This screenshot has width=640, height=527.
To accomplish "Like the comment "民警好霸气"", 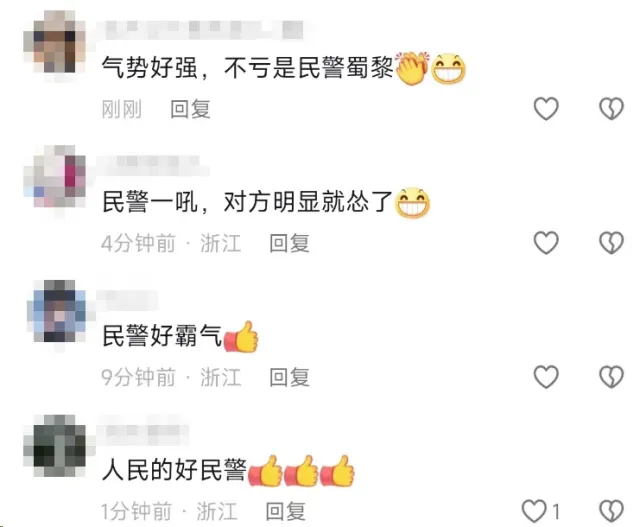I will coord(546,376).
